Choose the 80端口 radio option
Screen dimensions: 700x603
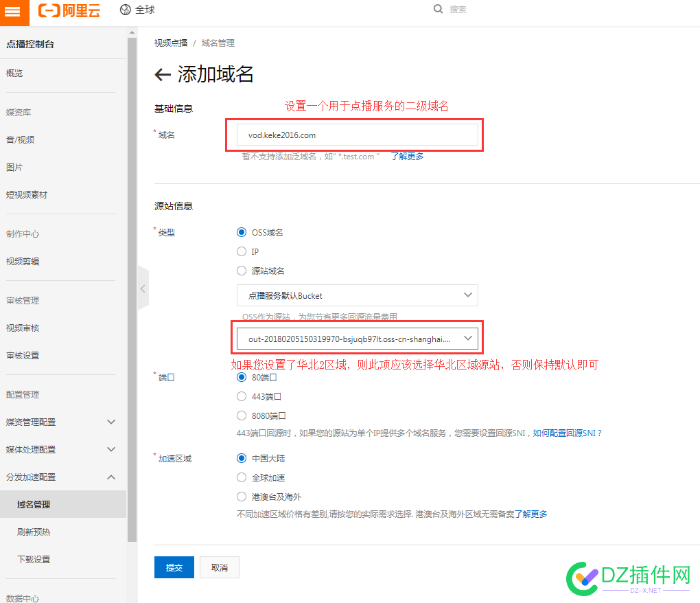pyautogui.click(x=242, y=378)
